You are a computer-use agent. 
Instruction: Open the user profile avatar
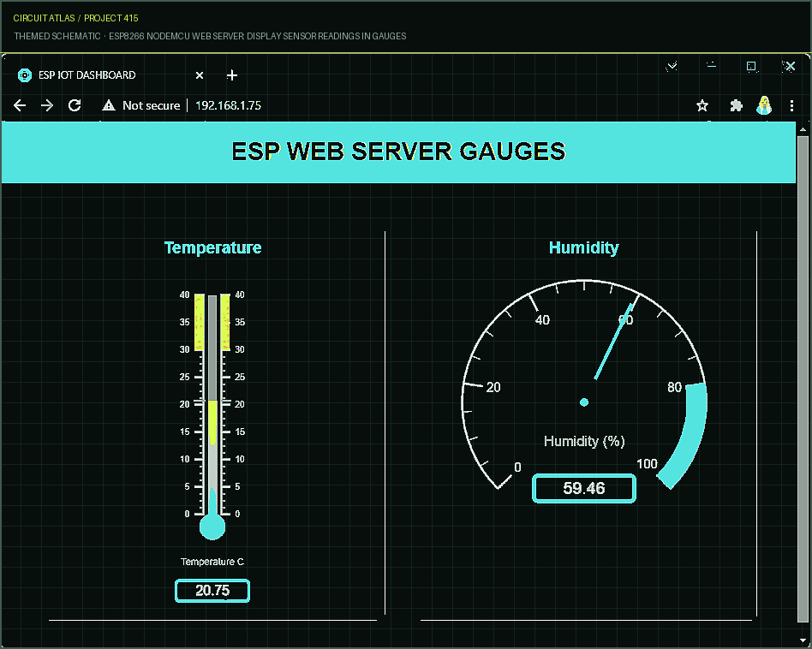pos(764,105)
